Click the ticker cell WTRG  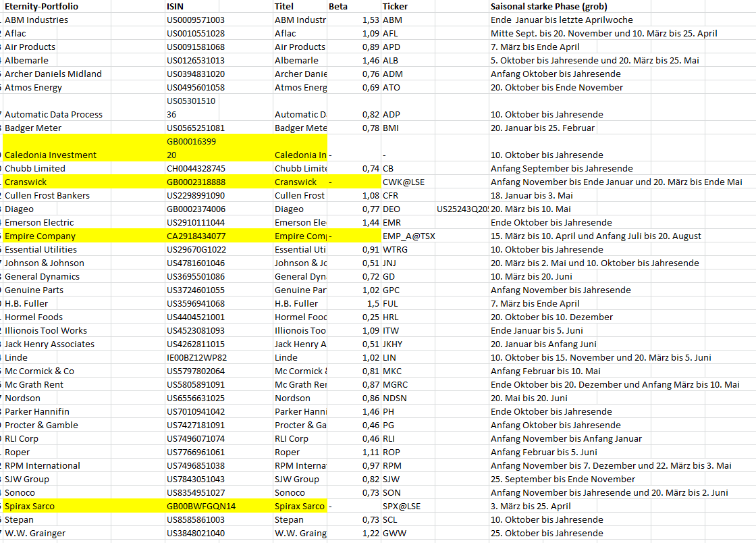(395, 249)
